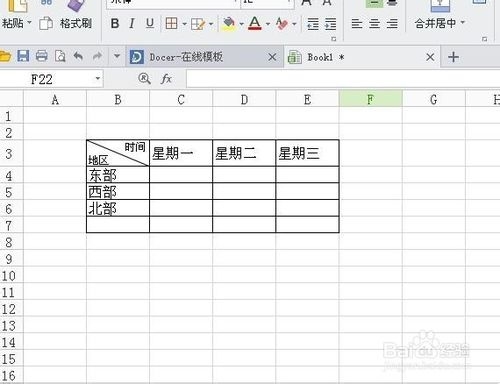Select the cell containing 星期三
This screenshot has width=500, height=384.
click(307, 153)
